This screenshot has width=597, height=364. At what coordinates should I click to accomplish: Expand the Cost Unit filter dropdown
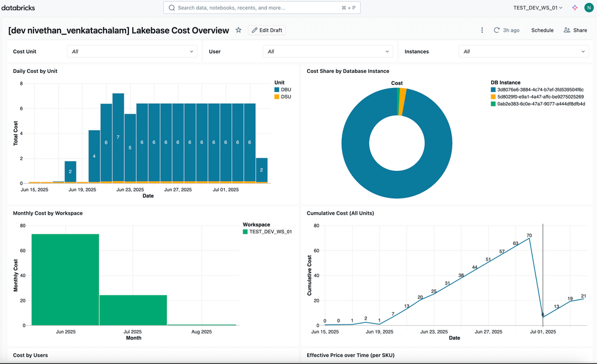point(132,51)
